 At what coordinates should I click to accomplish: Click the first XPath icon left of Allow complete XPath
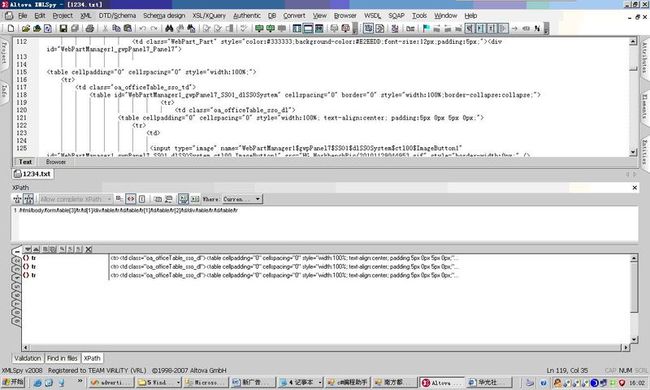pyautogui.click(x=17, y=199)
